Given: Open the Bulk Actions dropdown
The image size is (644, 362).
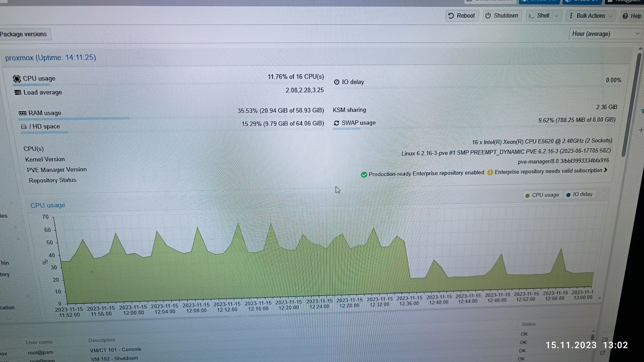Looking at the screenshot, I should pos(591,16).
